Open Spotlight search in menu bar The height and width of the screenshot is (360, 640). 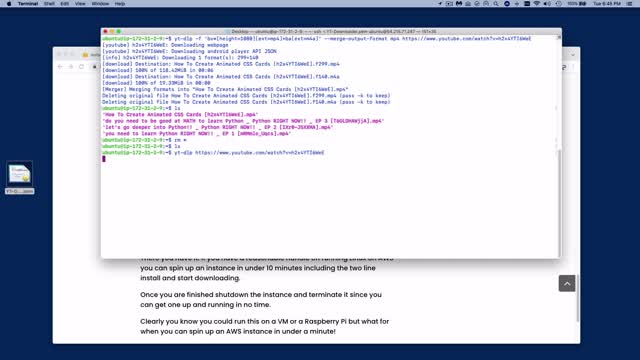(496, 4)
